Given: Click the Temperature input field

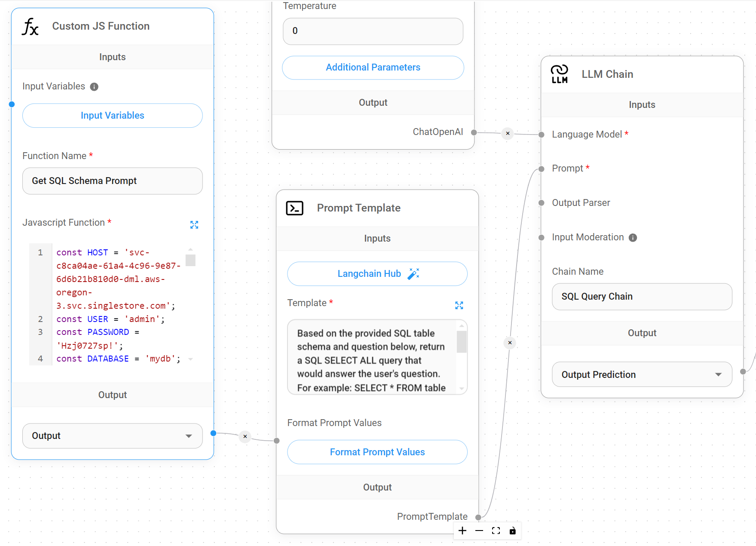Looking at the screenshot, I should pos(373,31).
